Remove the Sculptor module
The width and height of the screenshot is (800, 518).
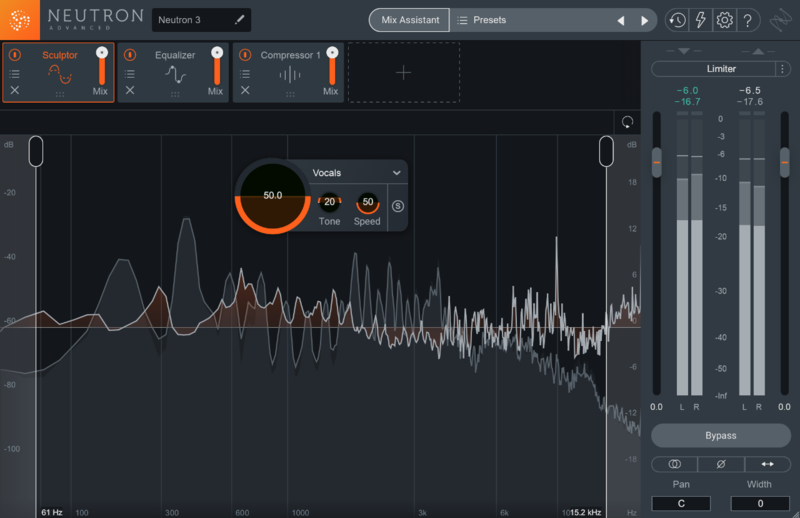click(15, 90)
